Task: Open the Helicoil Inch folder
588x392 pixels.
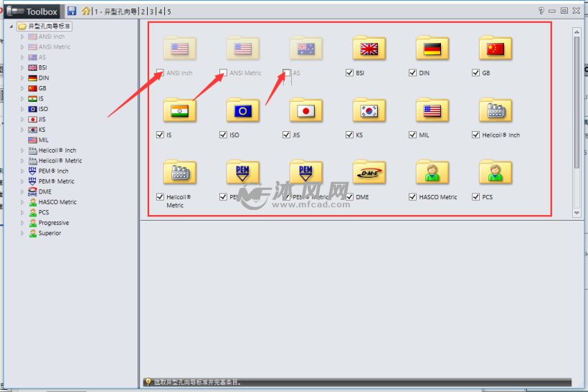Action: point(495,110)
